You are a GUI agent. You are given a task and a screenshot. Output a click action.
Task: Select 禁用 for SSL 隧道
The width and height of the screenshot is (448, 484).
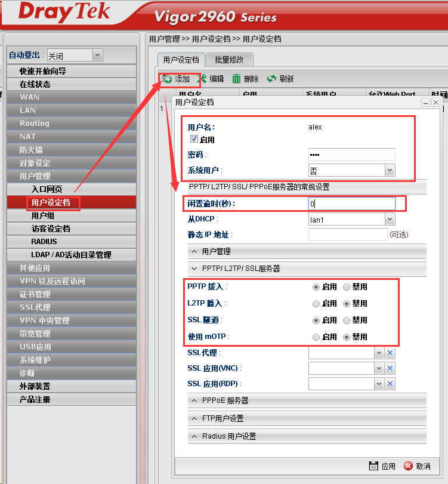[x=347, y=320]
